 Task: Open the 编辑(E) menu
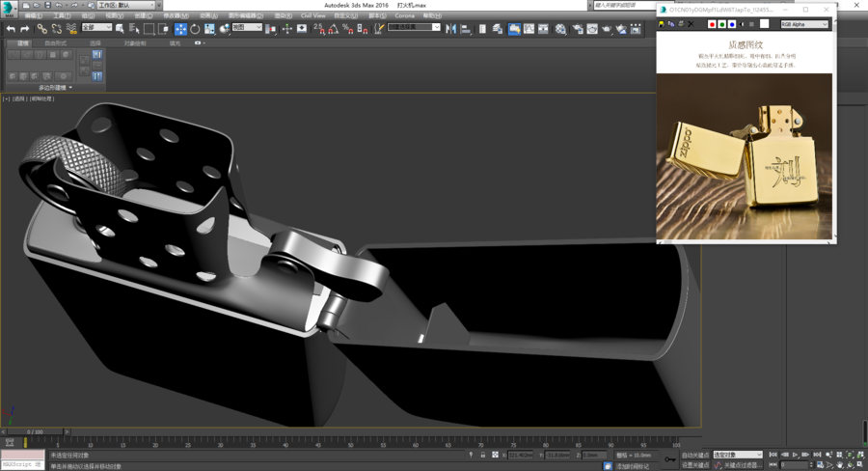tap(33, 15)
